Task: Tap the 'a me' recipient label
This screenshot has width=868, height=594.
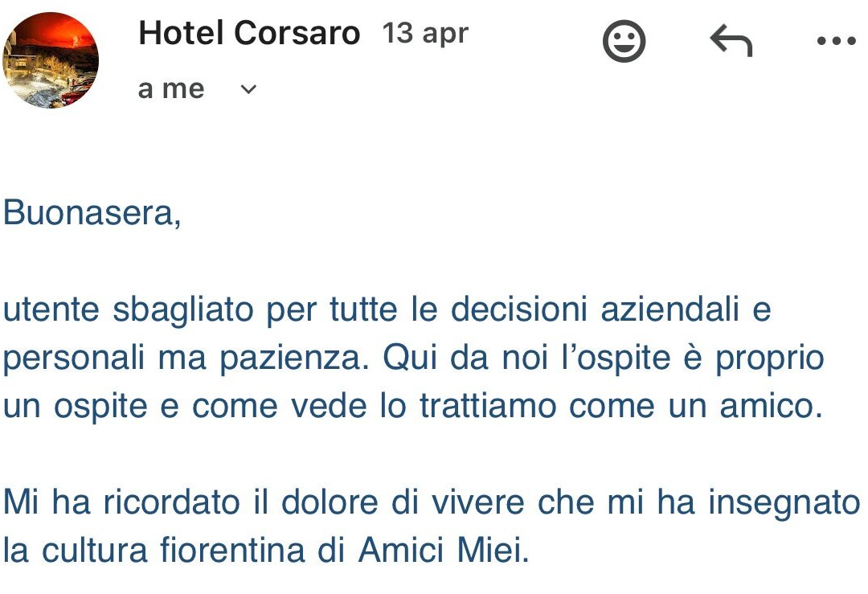Action: point(171,89)
